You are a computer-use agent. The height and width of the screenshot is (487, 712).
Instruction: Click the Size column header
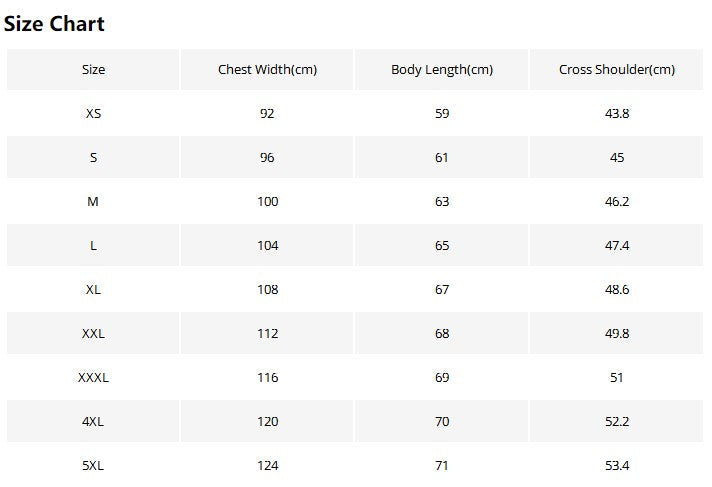coord(93,70)
